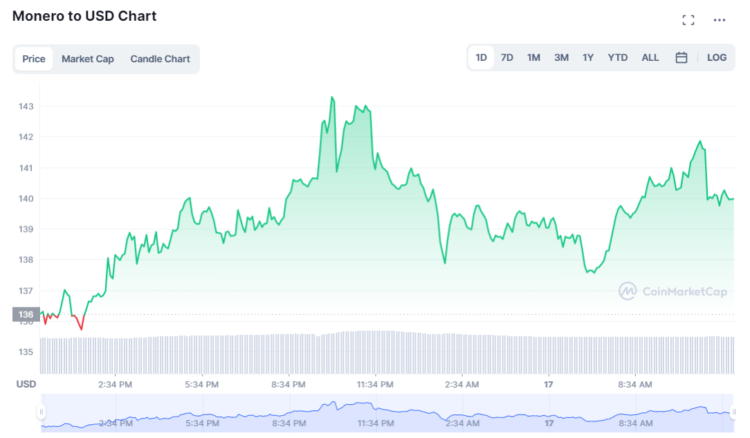Viewport: 750px width, 438px height.
Task: Click the 138 y-axis value
Action: pyautogui.click(x=26, y=260)
